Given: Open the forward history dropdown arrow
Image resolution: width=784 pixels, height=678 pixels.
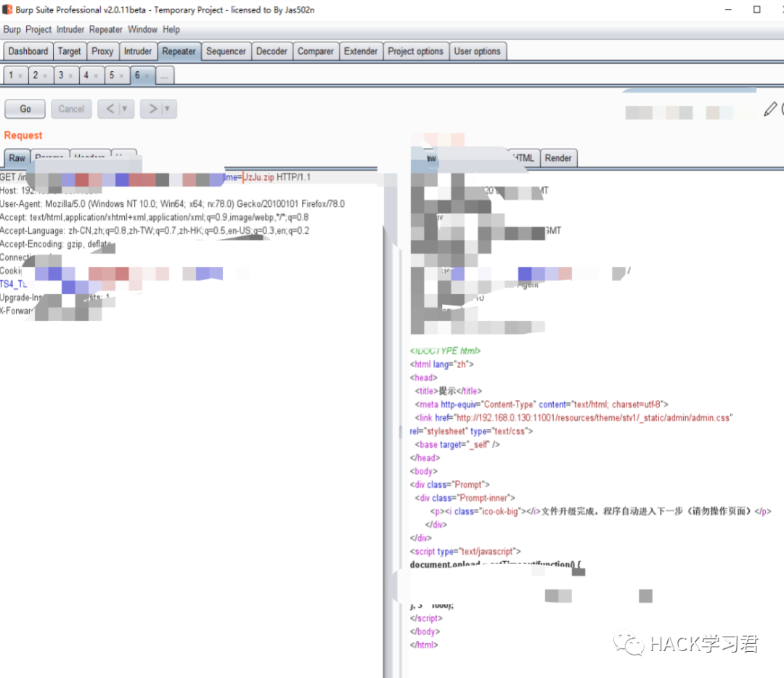Looking at the screenshot, I should 168,108.
